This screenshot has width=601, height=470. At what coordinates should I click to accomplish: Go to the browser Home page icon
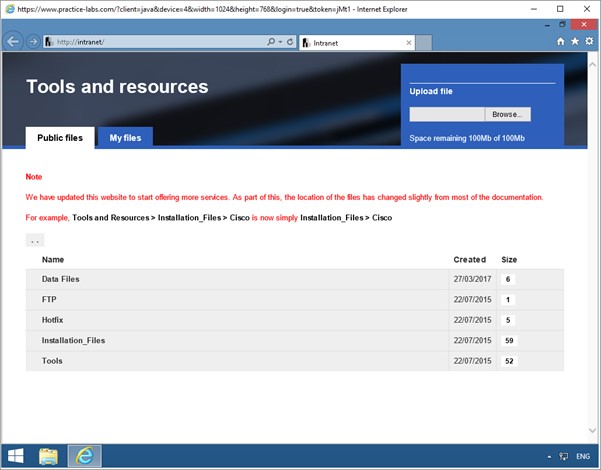coord(560,41)
